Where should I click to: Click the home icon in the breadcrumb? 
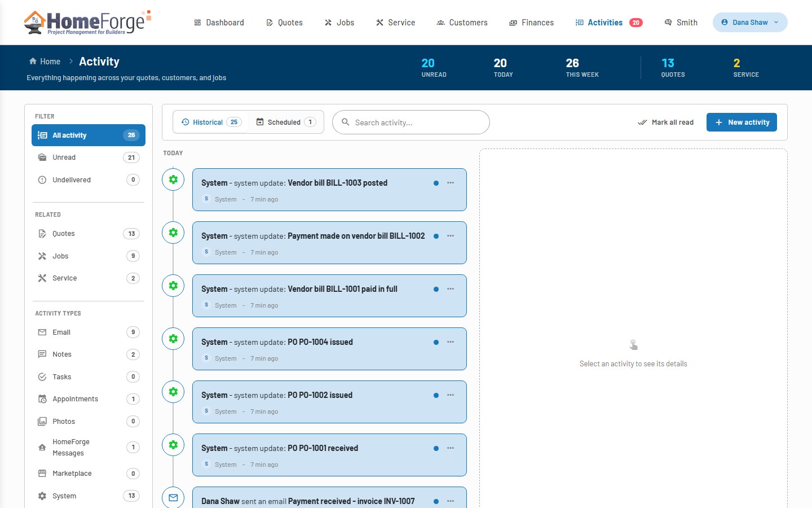[x=33, y=61]
